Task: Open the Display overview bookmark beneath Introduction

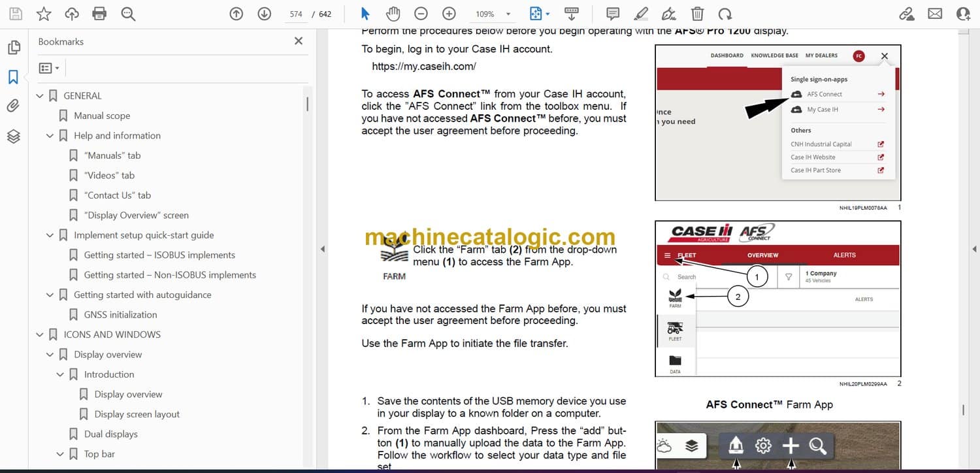Action: point(129,395)
